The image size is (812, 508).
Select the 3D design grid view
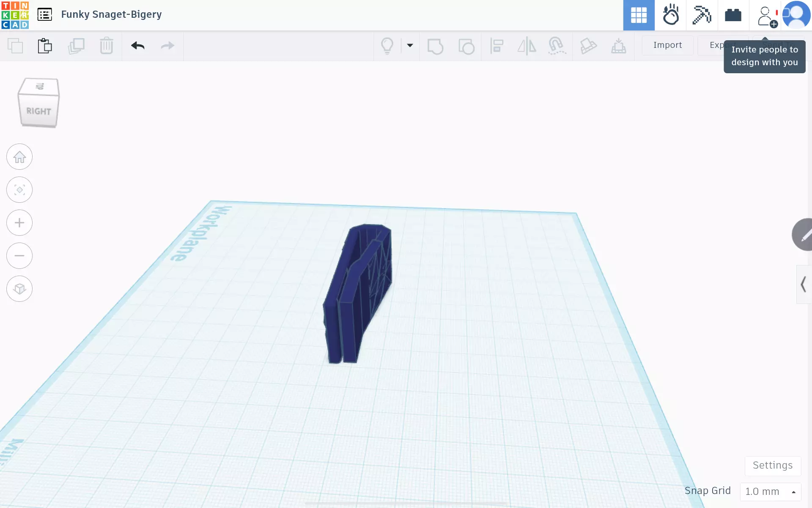[x=639, y=15]
